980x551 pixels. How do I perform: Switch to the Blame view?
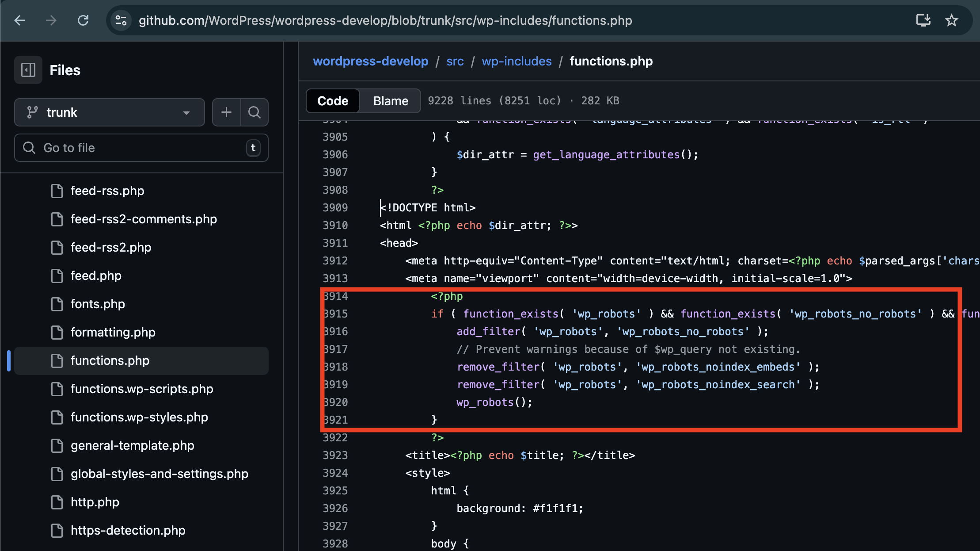[391, 101]
